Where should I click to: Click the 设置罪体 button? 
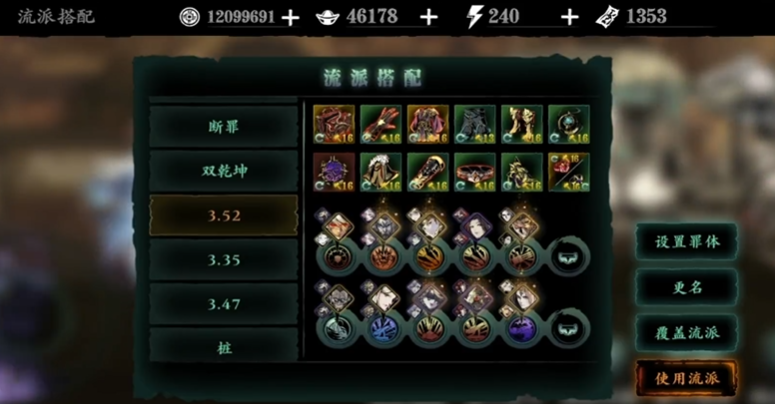[687, 242]
